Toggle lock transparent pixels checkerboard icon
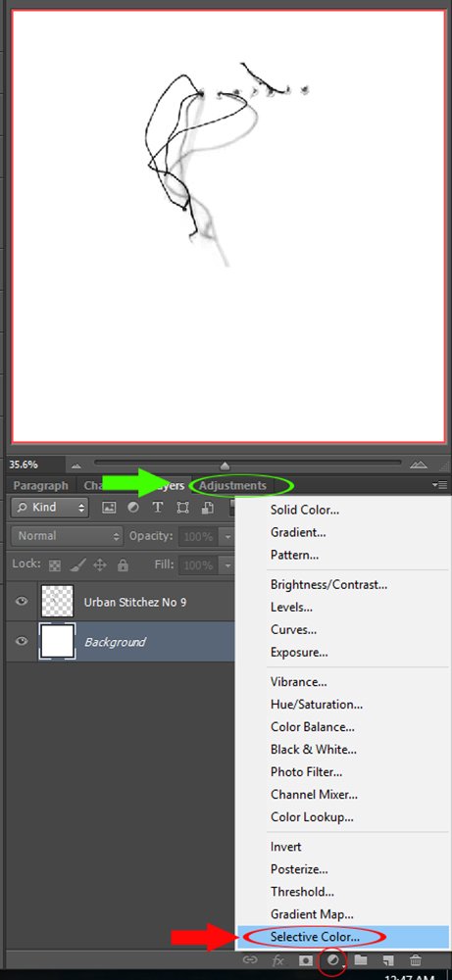The image size is (452, 980). point(55,565)
